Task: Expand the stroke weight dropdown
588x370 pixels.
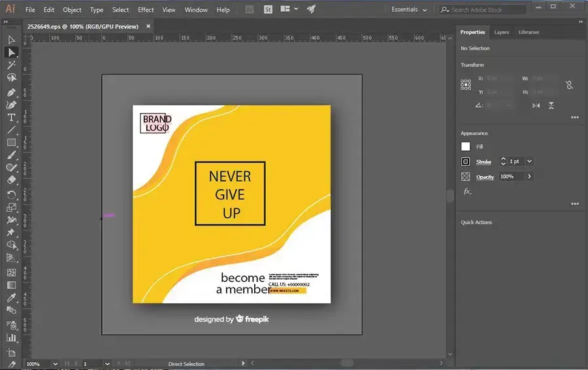Action: point(529,161)
